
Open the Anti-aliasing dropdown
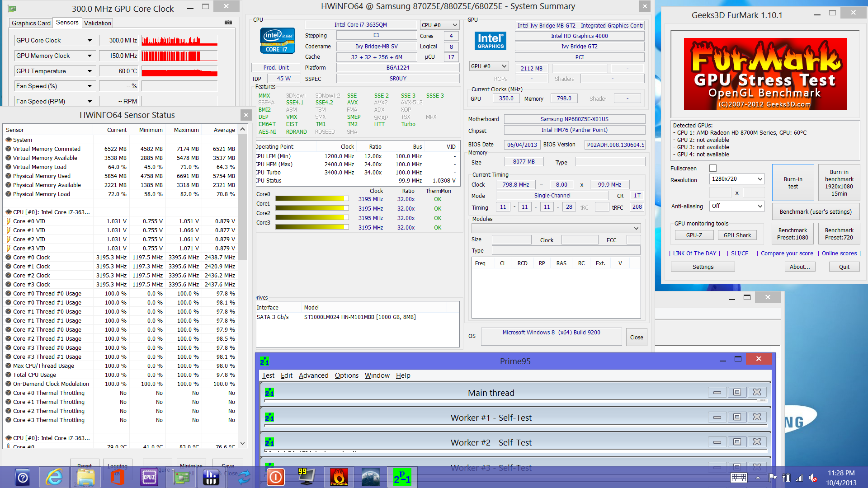point(737,206)
